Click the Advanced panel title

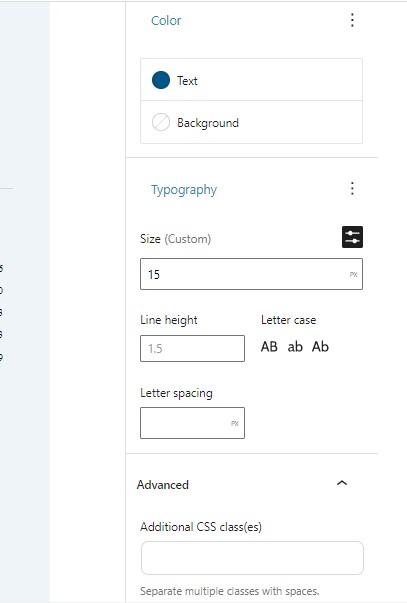tap(162, 485)
